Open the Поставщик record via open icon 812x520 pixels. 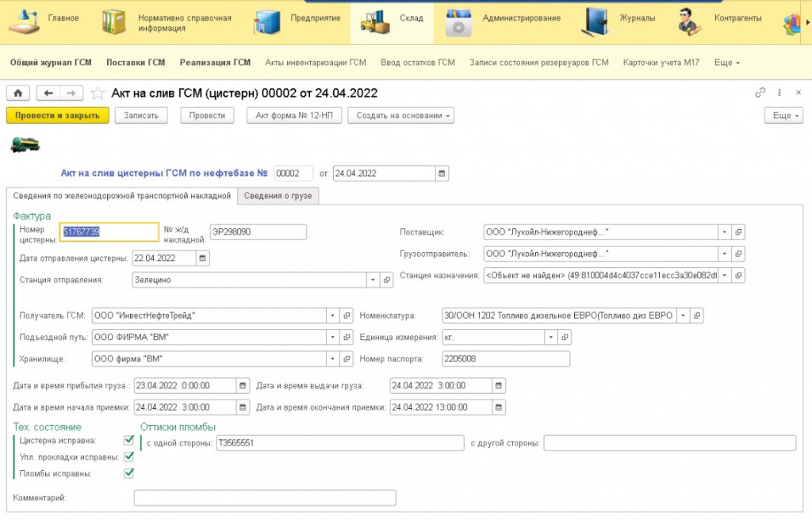[738, 232]
